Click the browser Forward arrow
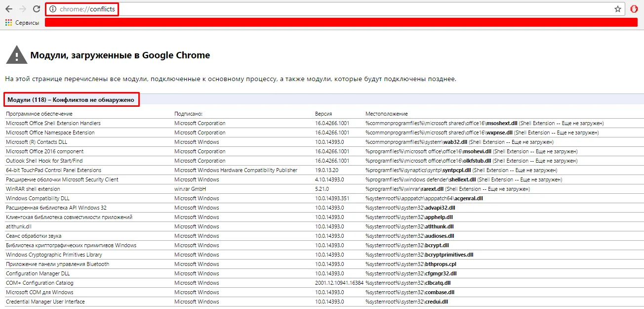644x309 pixels. click(22, 9)
